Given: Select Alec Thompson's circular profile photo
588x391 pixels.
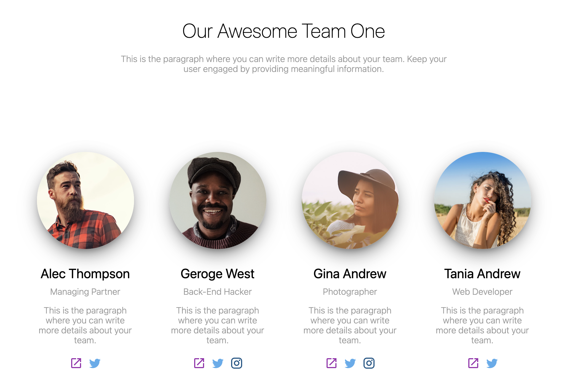Looking at the screenshot, I should coord(85,200).
